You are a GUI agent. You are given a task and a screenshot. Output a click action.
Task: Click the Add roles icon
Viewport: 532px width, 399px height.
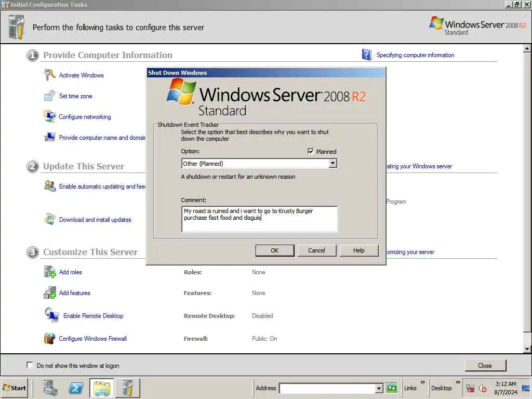point(50,272)
